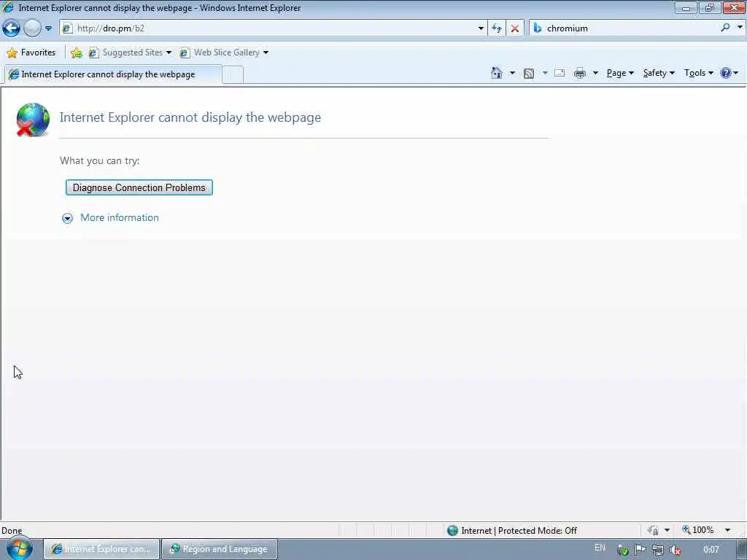The image size is (747, 560).
Task: Open a new tab with the blank tab button
Action: click(233, 75)
